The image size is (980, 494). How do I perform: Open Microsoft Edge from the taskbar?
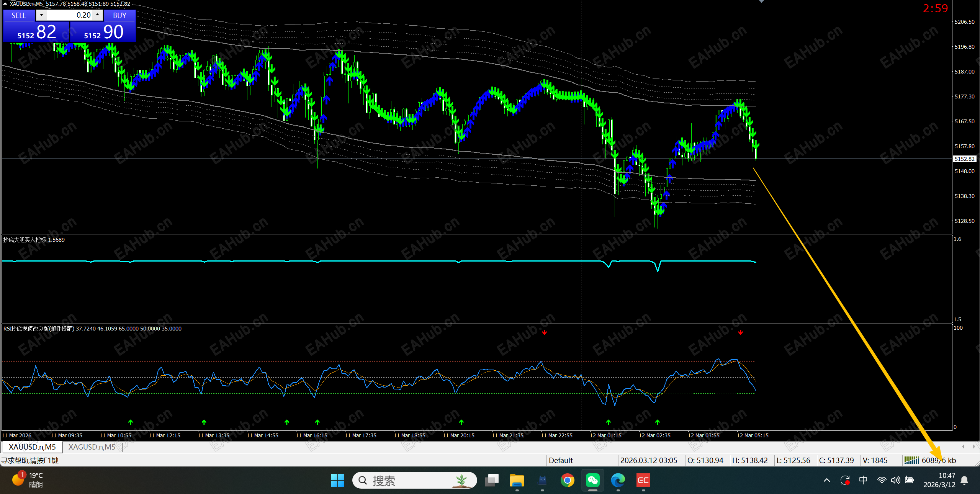pos(618,480)
